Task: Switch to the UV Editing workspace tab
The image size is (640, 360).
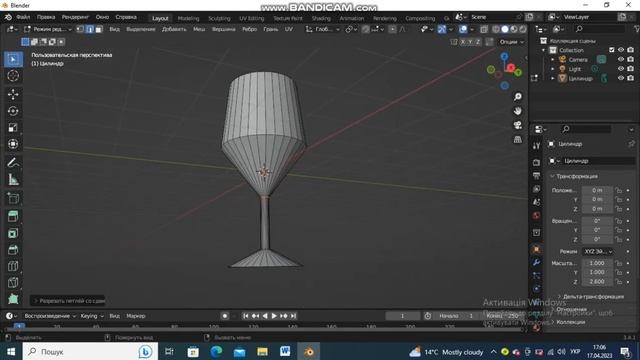Action: 251,18
